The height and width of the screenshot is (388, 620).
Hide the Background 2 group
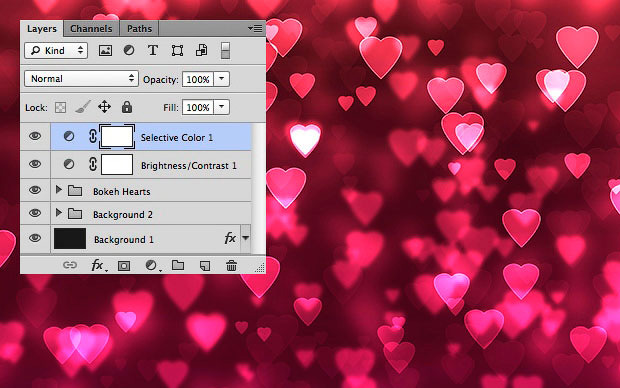coord(35,213)
